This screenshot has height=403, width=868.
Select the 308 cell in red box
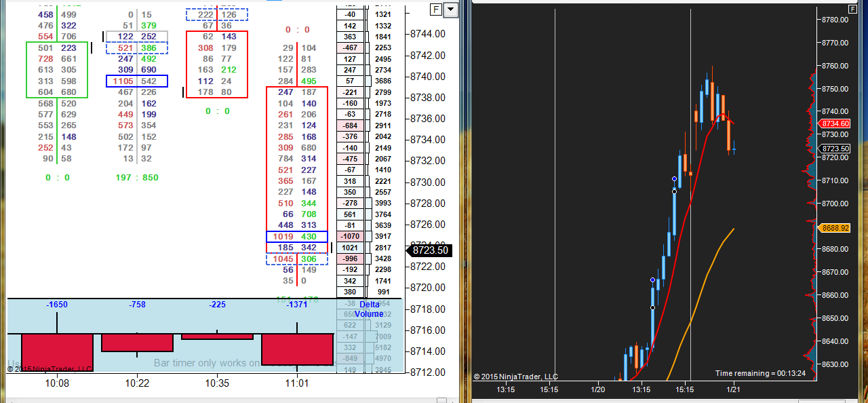(x=205, y=48)
